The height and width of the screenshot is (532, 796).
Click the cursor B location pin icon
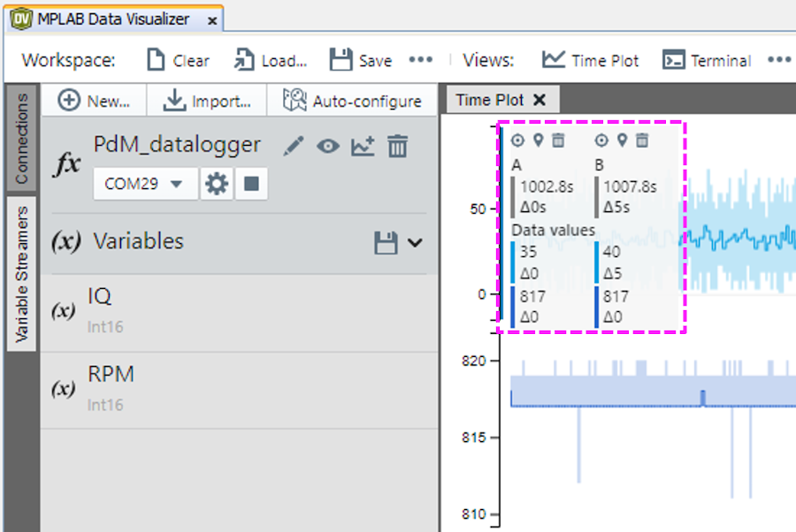(622, 141)
